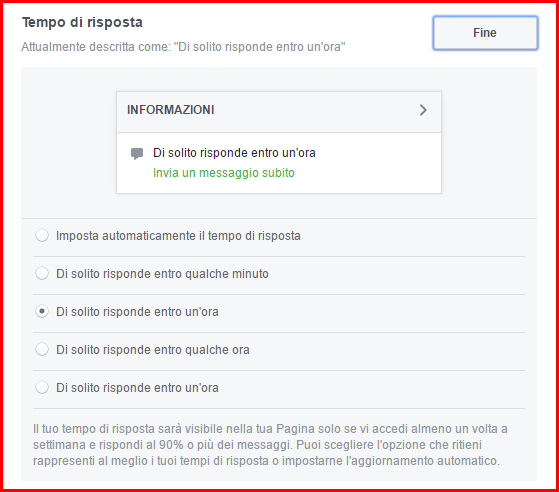Select 'Imposta automaticamente il tempo di risposta' radio
559x492 pixels.
tap(42, 236)
